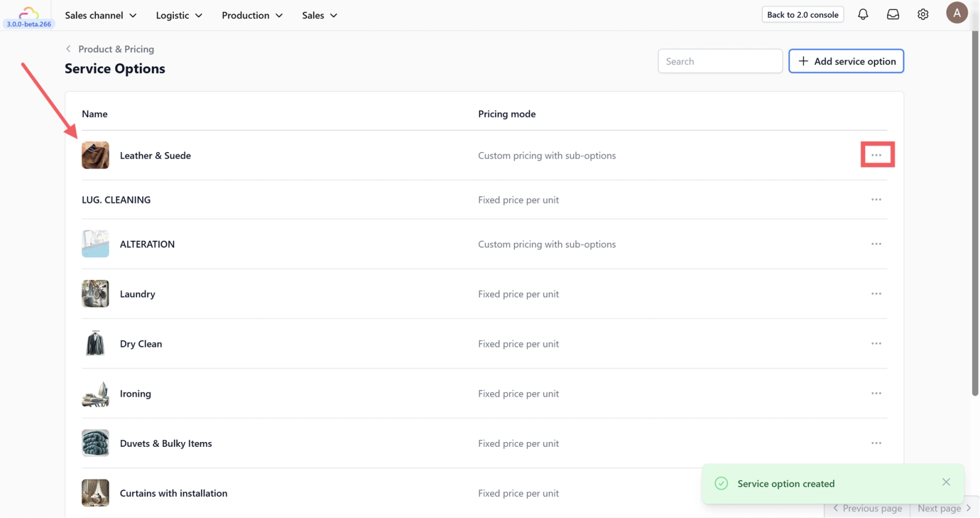Screen dimensions: 980x518
Task: Open the more options menu for Ironing
Action: pyautogui.click(x=876, y=394)
